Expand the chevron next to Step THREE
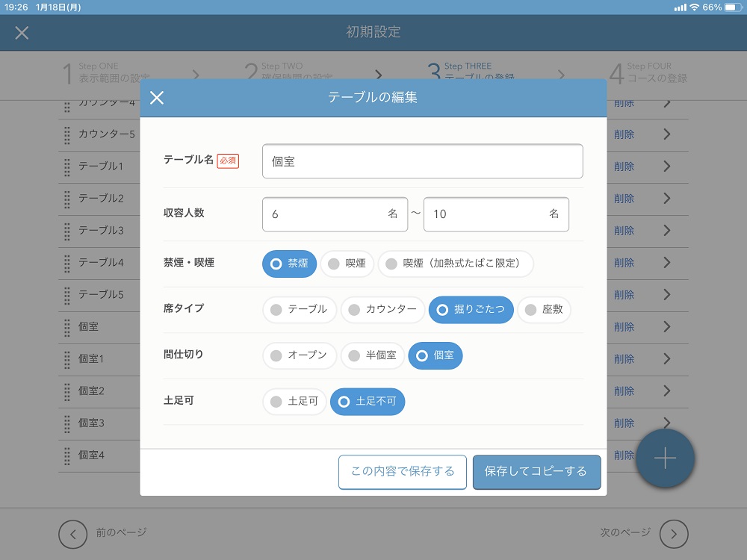 (562, 75)
